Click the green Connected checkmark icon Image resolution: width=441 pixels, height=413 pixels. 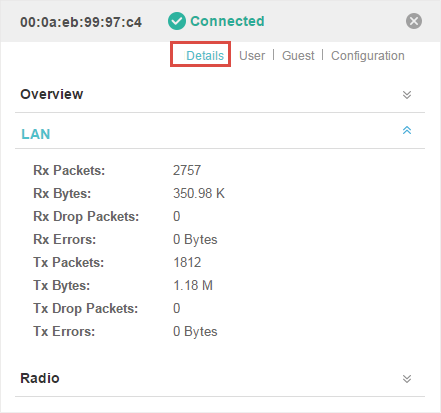pos(177,21)
